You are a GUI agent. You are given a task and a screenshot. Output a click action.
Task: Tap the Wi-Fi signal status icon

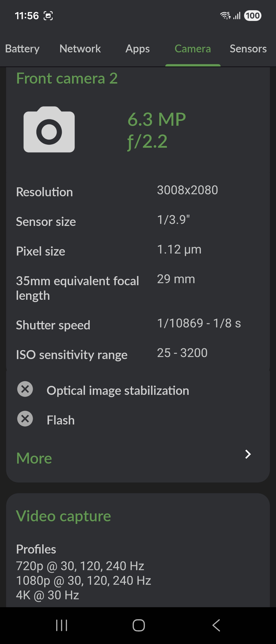pos(225,16)
